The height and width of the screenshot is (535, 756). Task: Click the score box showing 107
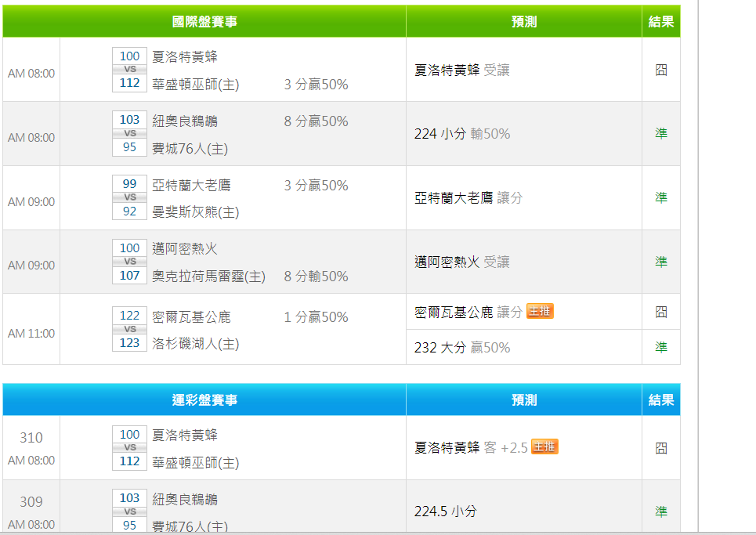[129, 276]
